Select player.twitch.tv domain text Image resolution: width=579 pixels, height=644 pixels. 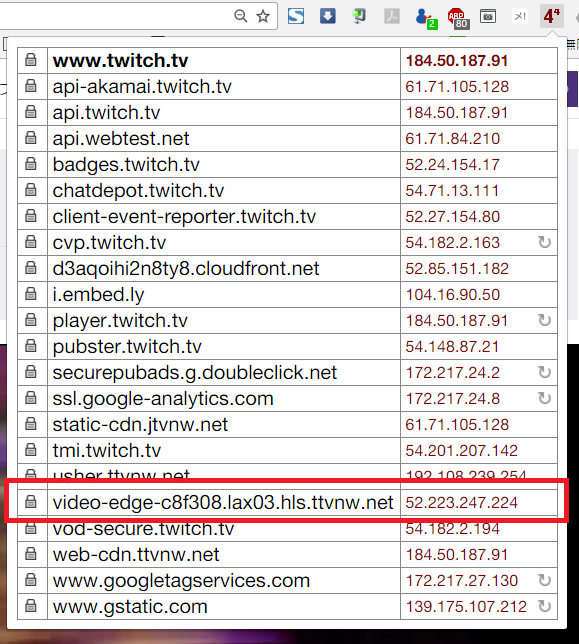pos(120,321)
